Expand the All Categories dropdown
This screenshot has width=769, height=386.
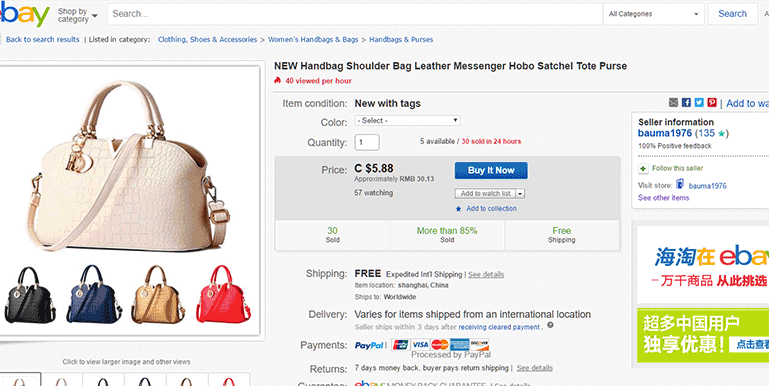click(653, 14)
